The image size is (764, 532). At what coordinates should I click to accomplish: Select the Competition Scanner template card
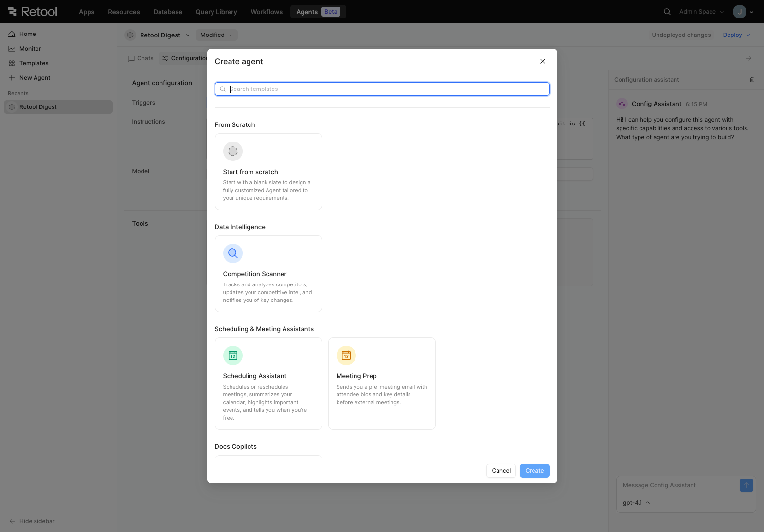(x=268, y=274)
